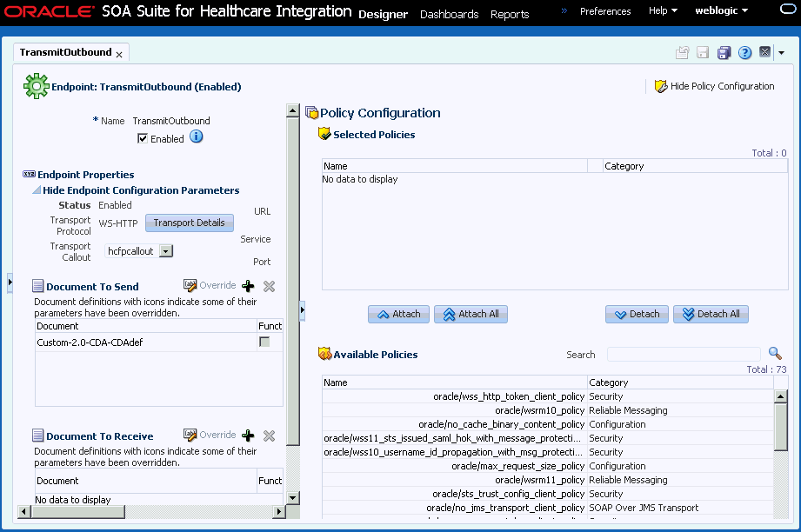Open the toolbar dropdown arrow at far right
This screenshot has height=532, width=801.
782,52
